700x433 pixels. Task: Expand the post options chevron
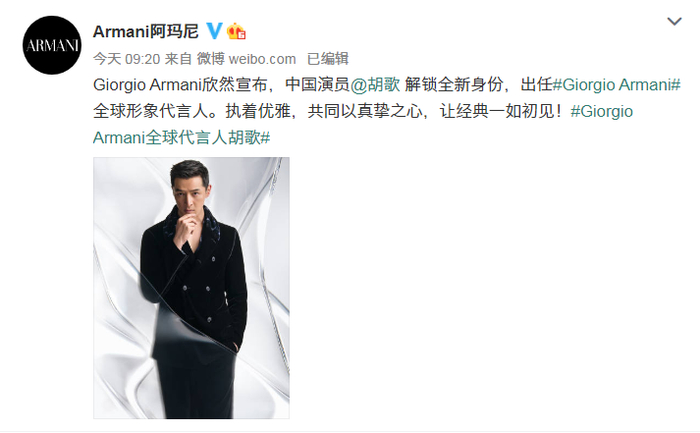[x=674, y=21]
